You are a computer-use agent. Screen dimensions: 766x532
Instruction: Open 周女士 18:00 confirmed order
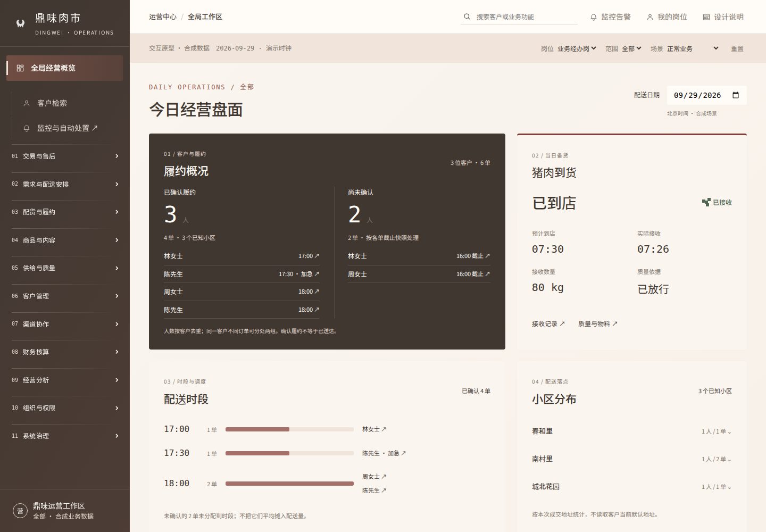click(242, 292)
